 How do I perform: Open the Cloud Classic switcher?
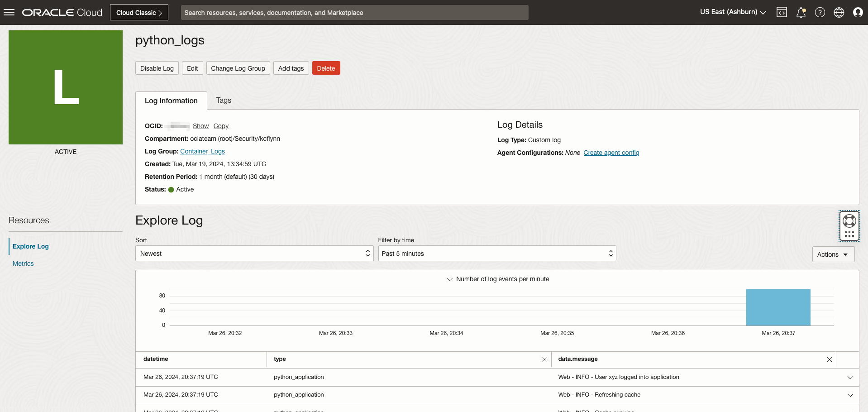(139, 12)
